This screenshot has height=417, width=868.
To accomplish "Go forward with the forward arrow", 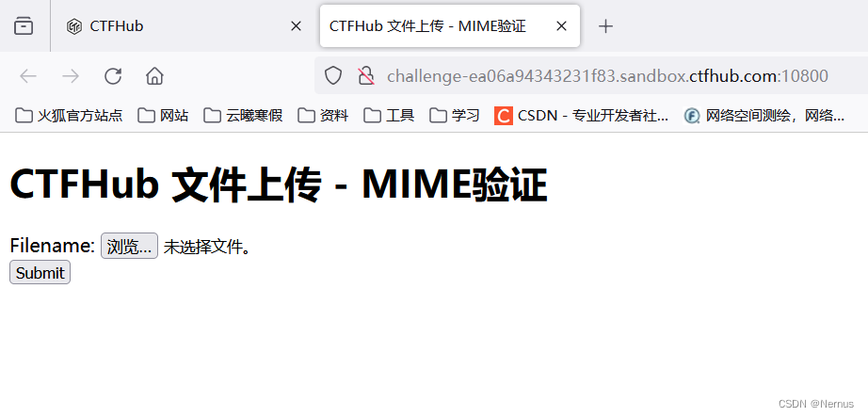I will [71, 76].
